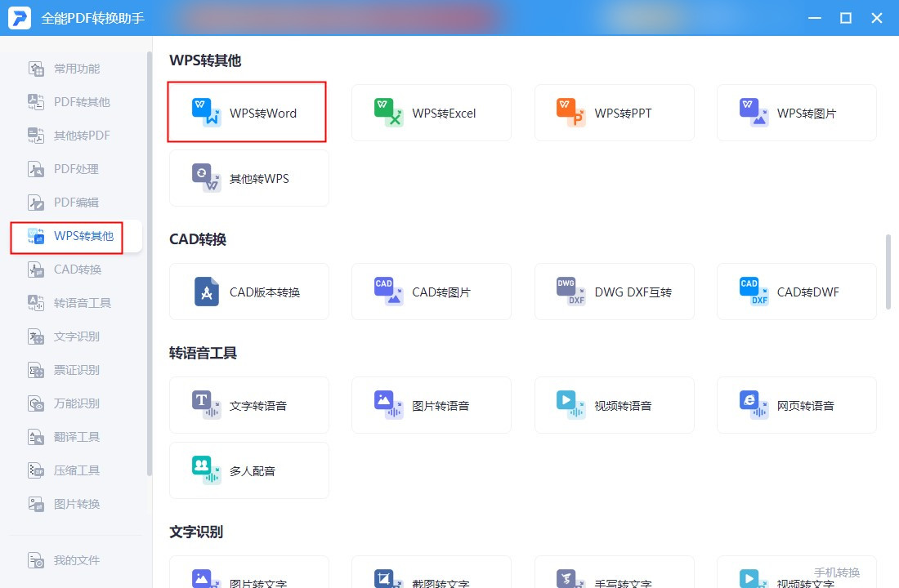Select the 网页转语音 icon

(754, 404)
